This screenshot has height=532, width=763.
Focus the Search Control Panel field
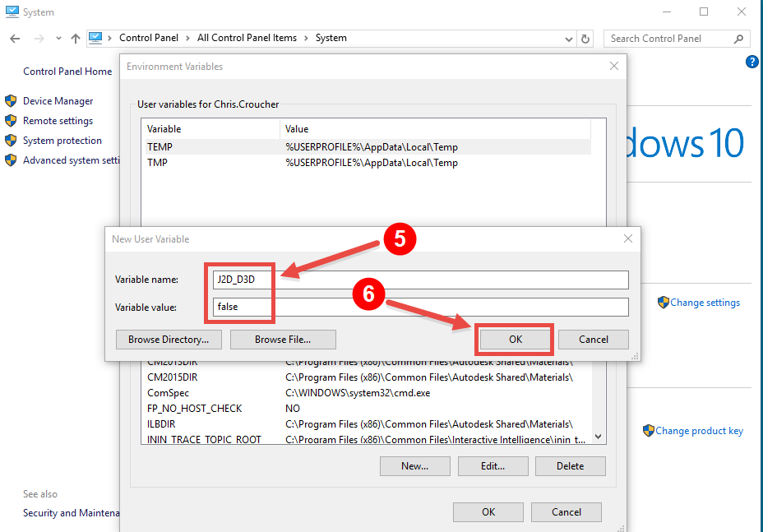(x=677, y=39)
